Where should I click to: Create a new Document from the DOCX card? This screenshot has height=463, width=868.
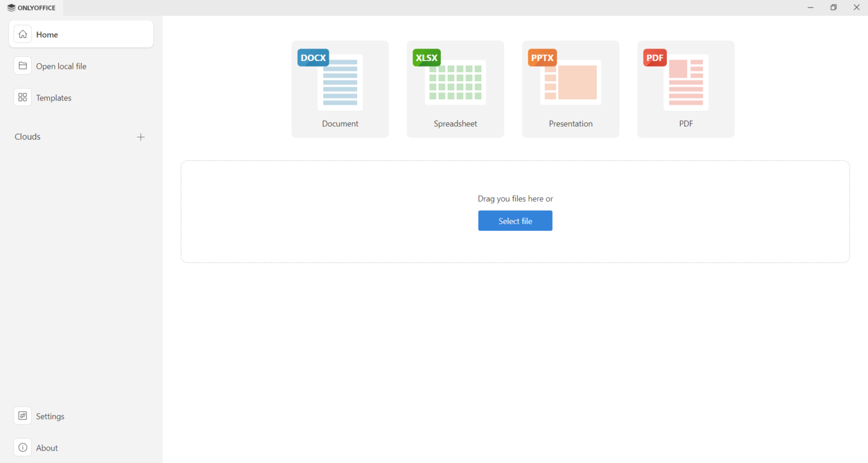[x=340, y=82]
